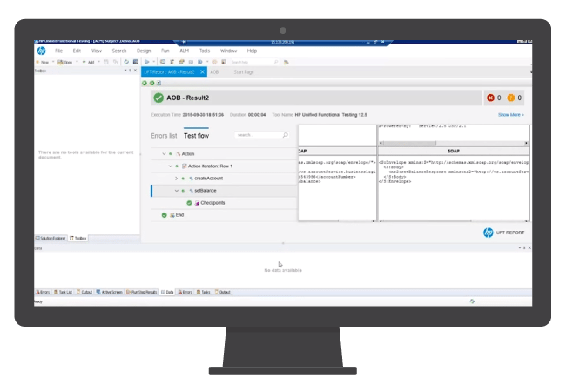Expand the createAccount node

[177, 179]
